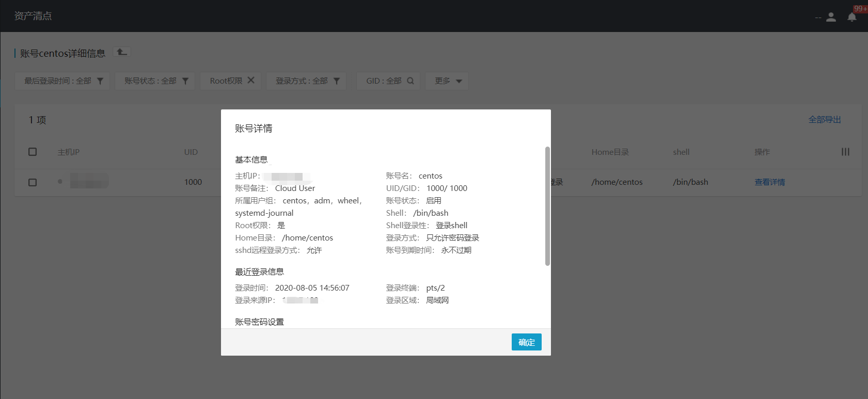Expand the 更多 filters dropdown
The height and width of the screenshot is (399, 868).
[447, 81]
